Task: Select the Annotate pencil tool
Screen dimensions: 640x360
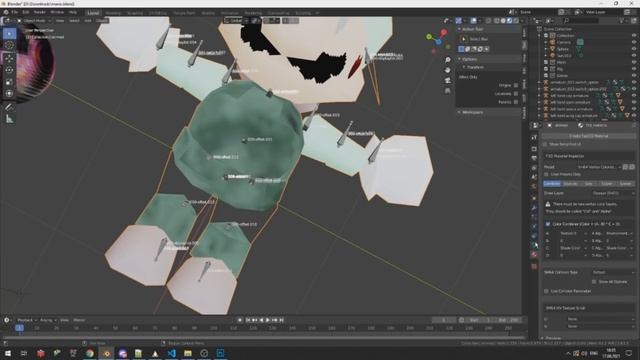Action: [9, 107]
